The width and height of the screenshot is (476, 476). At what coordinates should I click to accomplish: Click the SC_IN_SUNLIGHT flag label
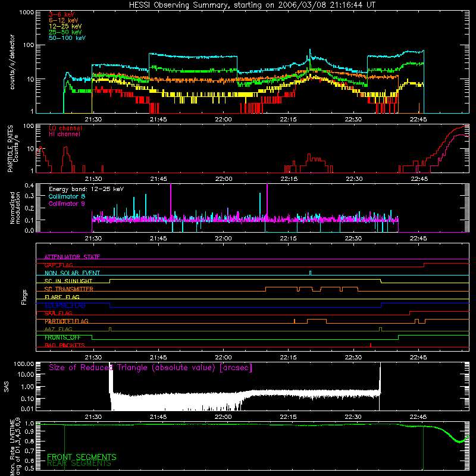pos(68,281)
